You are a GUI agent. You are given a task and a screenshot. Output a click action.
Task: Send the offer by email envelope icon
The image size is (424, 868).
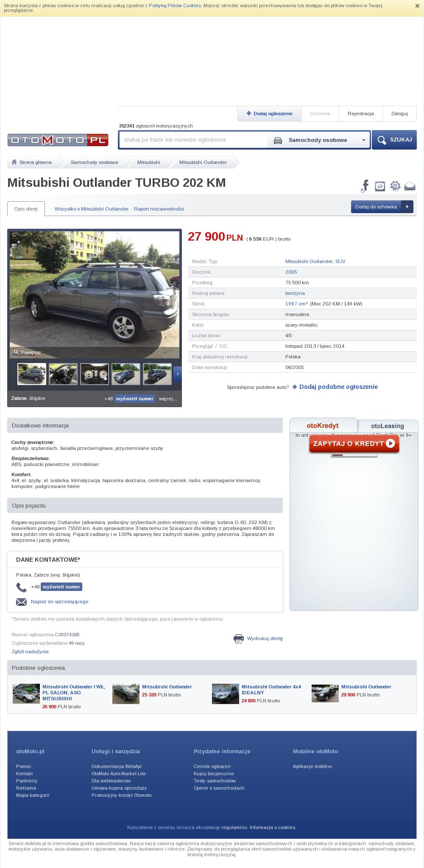click(x=410, y=186)
